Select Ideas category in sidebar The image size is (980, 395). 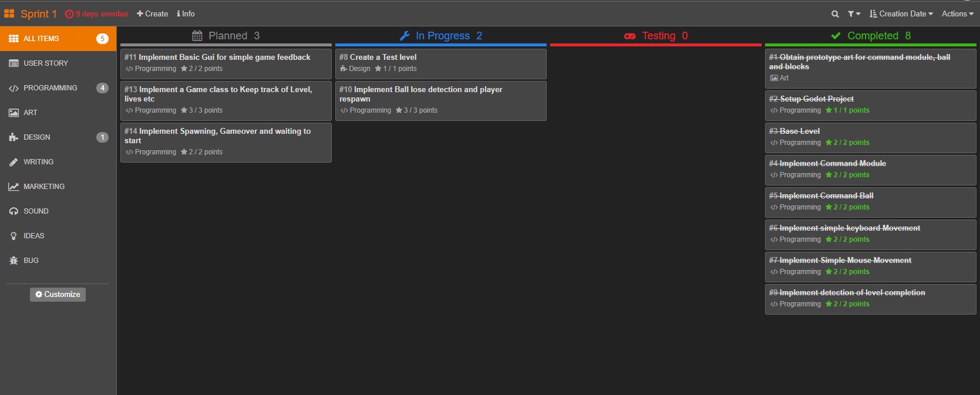click(58, 236)
